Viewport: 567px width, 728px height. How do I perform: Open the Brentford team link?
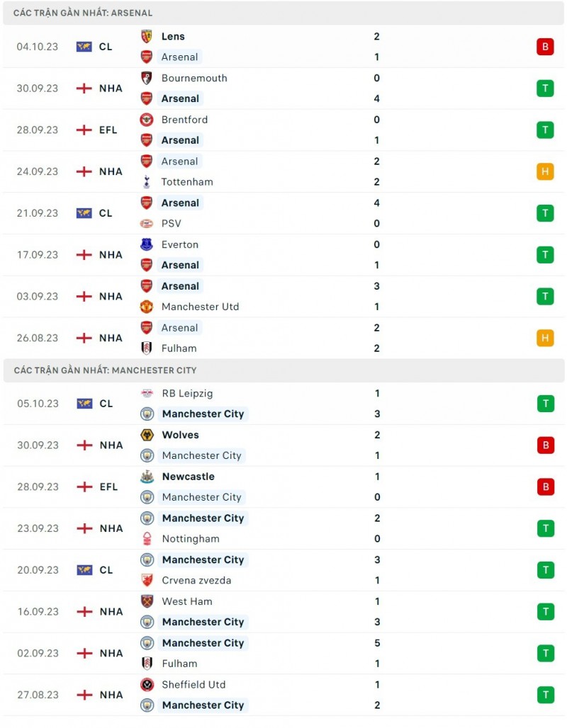click(184, 120)
